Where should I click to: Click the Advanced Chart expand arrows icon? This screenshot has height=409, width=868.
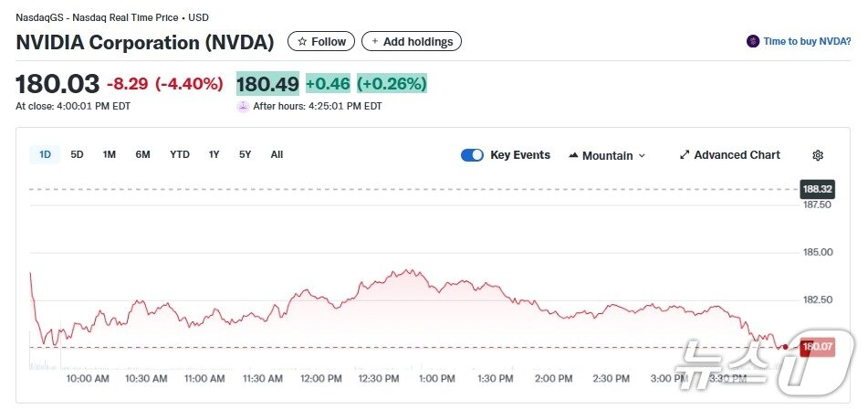(685, 155)
